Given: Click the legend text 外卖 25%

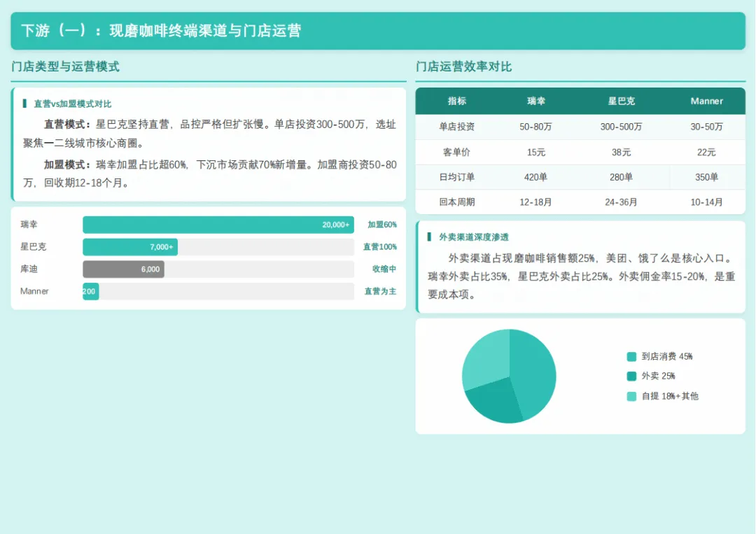Looking at the screenshot, I should coord(658,376).
